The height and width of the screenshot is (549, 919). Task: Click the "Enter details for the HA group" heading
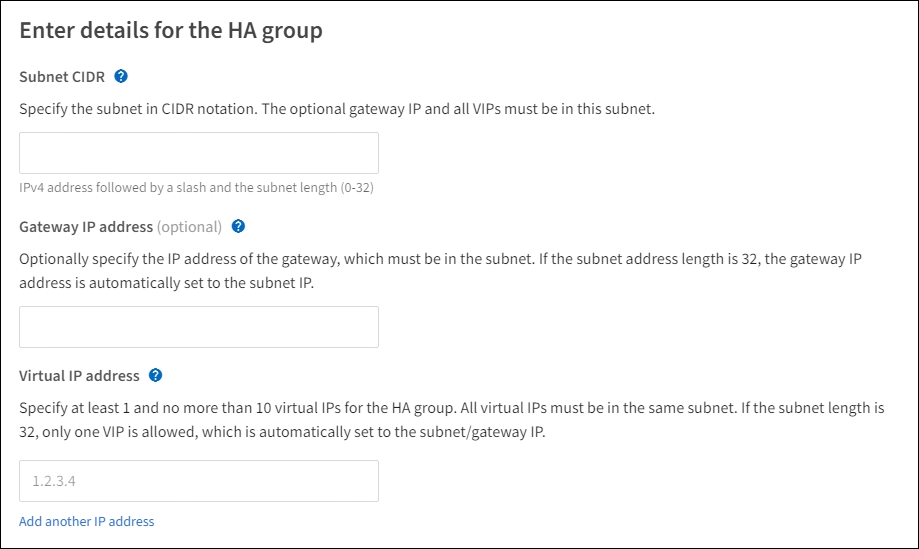click(171, 31)
